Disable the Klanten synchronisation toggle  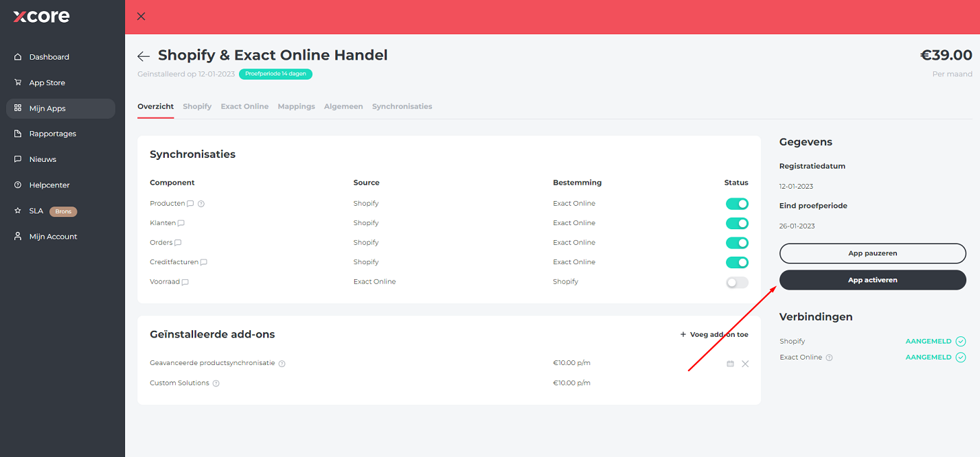pos(737,223)
